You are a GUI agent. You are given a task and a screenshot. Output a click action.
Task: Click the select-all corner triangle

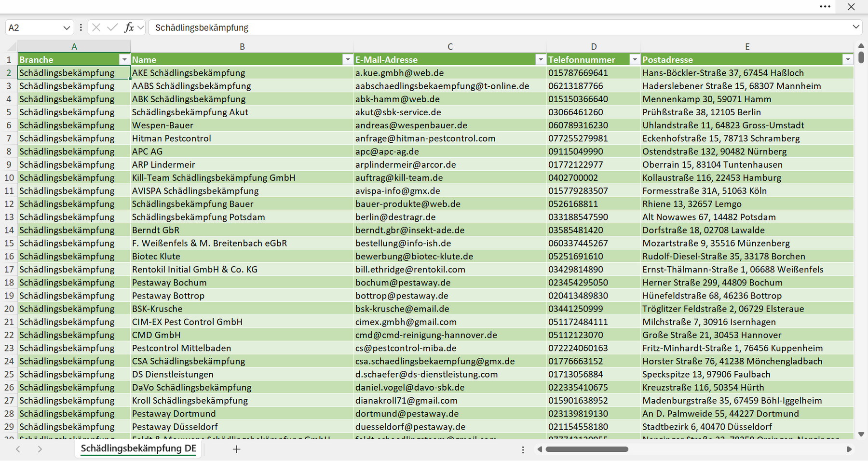[12, 47]
